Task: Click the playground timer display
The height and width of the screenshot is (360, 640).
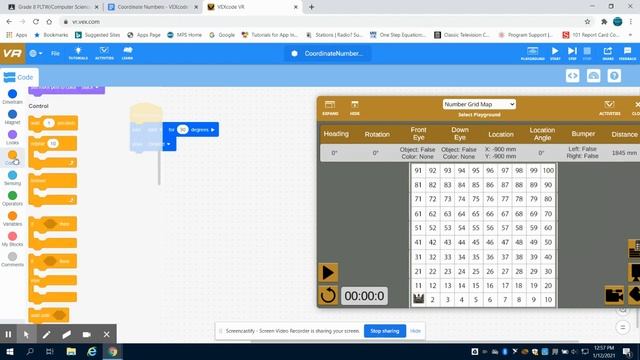Action: tap(364, 296)
